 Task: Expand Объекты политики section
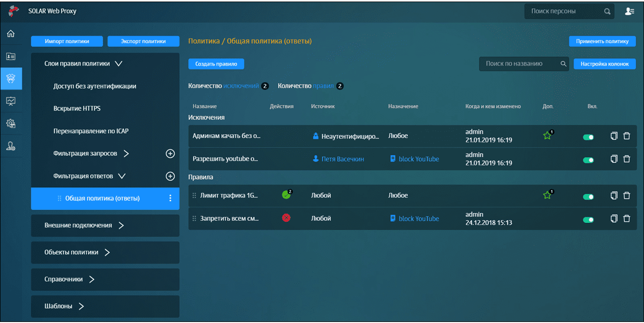pyautogui.click(x=107, y=252)
